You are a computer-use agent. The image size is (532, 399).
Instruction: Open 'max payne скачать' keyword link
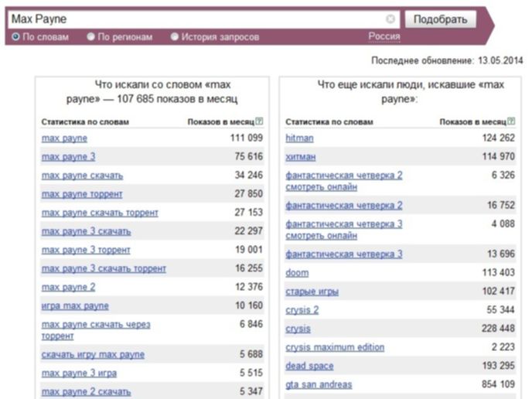82,176
